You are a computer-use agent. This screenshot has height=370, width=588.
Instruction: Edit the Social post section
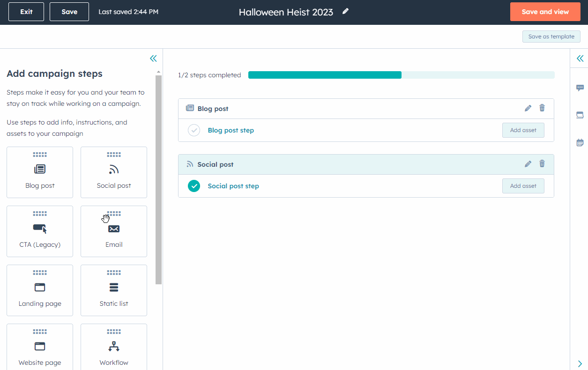pyautogui.click(x=528, y=164)
